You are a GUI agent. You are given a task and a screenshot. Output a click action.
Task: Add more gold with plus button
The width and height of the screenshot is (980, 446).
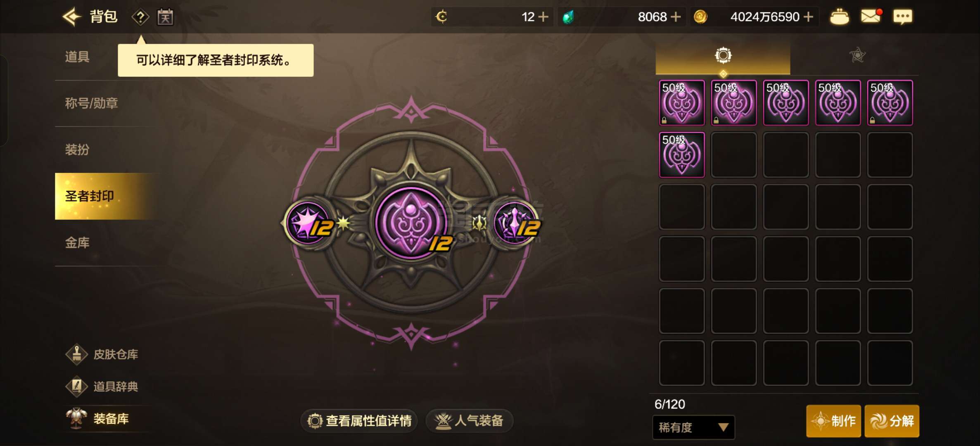pyautogui.click(x=809, y=17)
